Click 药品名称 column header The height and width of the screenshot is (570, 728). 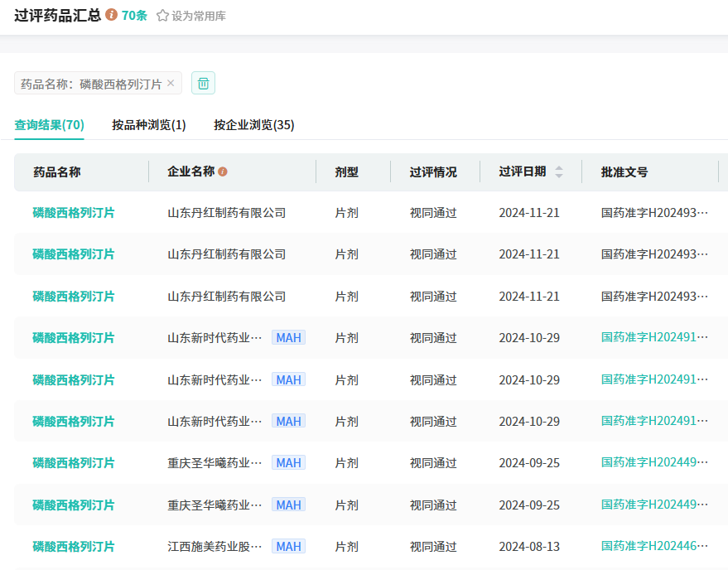coord(57,171)
